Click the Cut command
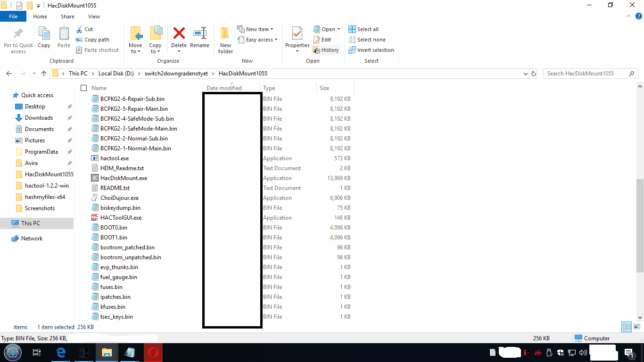This screenshot has height=362, width=644. click(85, 29)
